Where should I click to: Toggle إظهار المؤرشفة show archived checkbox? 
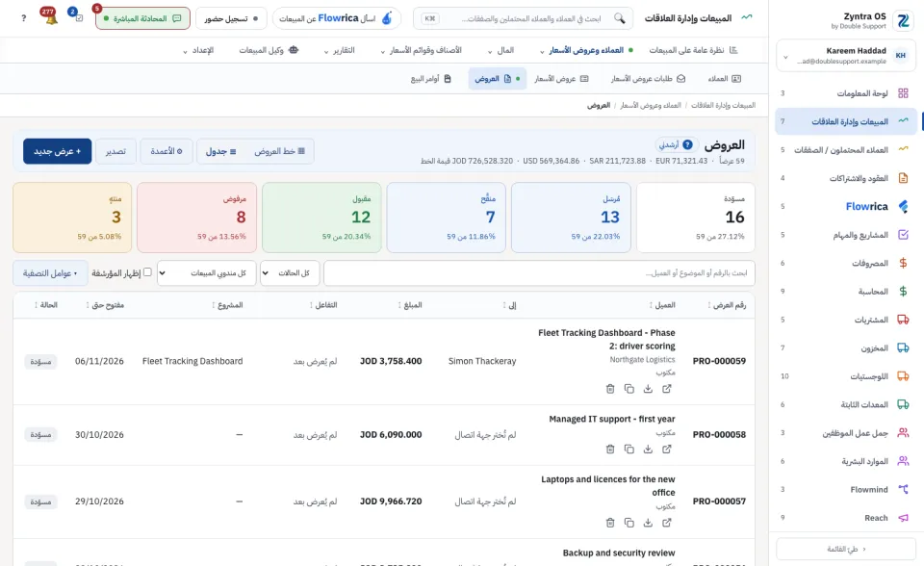click(x=147, y=272)
